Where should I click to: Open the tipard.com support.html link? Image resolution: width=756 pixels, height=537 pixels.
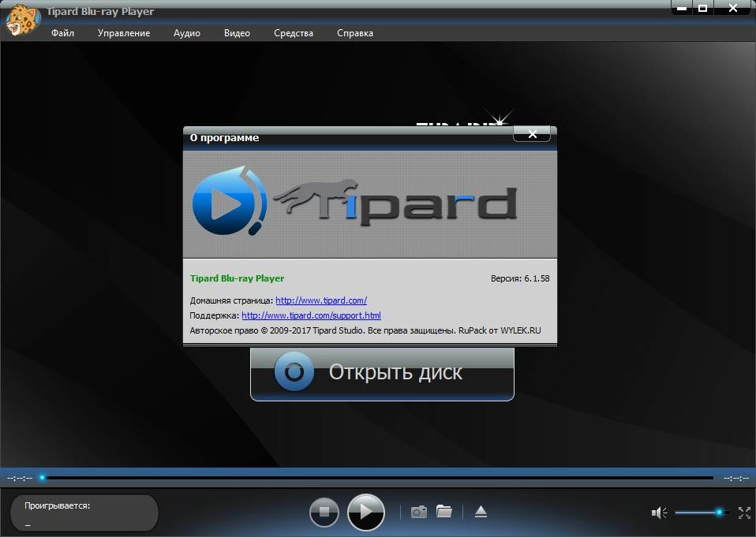[311, 315]
